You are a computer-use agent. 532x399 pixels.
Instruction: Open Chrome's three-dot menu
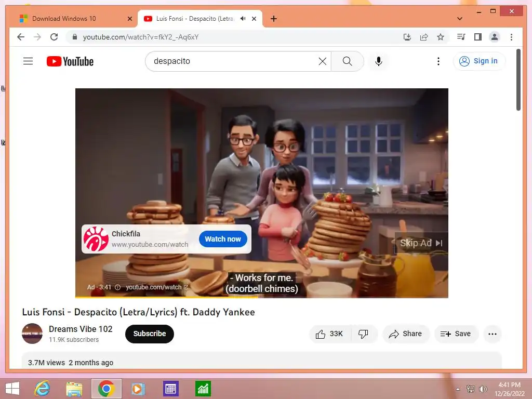click(511, 37)
